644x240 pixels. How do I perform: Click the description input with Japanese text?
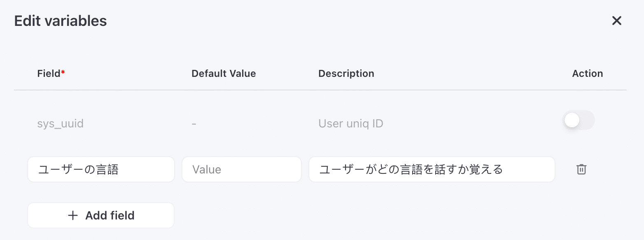[x=432, y=169]
